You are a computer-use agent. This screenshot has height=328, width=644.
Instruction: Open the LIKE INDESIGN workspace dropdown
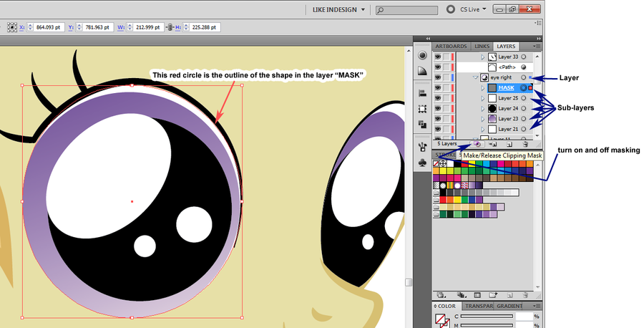(338, 9)
